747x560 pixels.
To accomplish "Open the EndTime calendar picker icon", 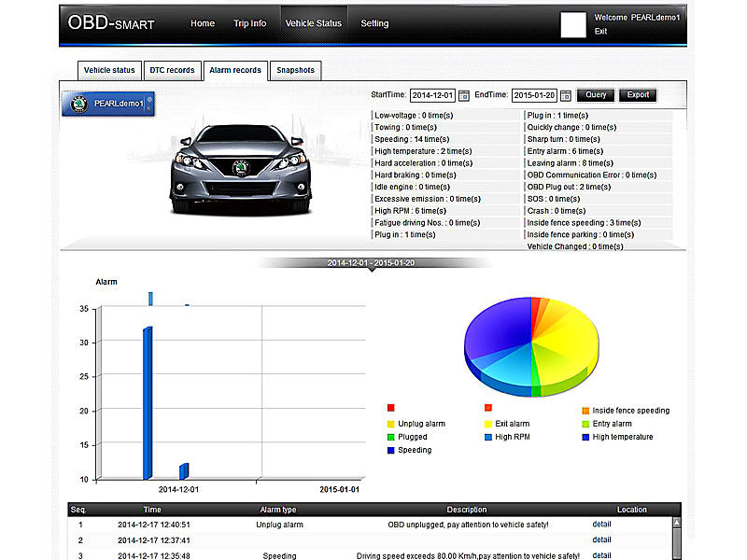I will click(566, 96).
